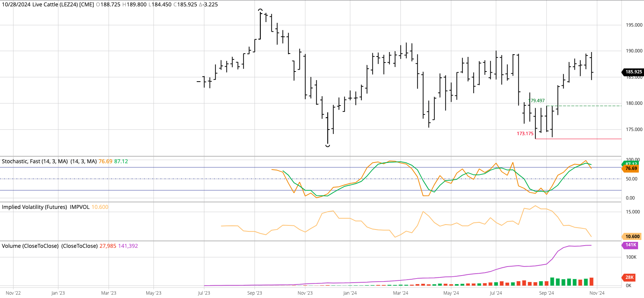Click the red 28K volume tag
644x298 pixels.
click(x=629, y=277)
